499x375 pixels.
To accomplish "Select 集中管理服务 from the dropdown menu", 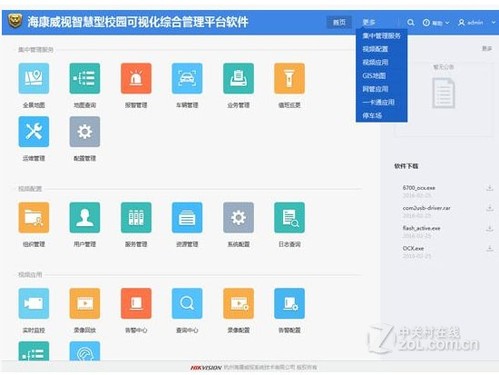I will tap(381, 36).
